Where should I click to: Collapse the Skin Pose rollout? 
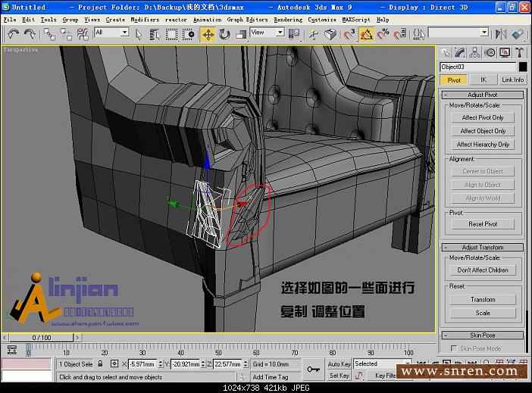click(x=482, y=335)
